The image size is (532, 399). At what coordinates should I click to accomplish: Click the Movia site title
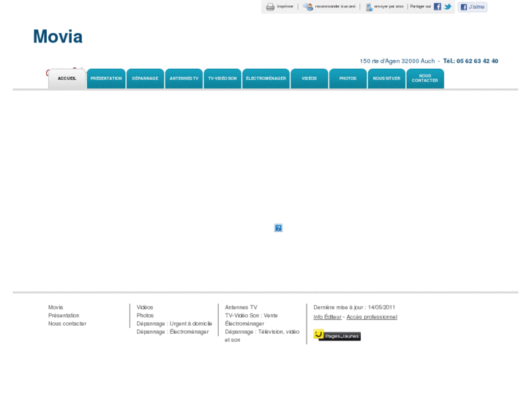coord(58,37)
